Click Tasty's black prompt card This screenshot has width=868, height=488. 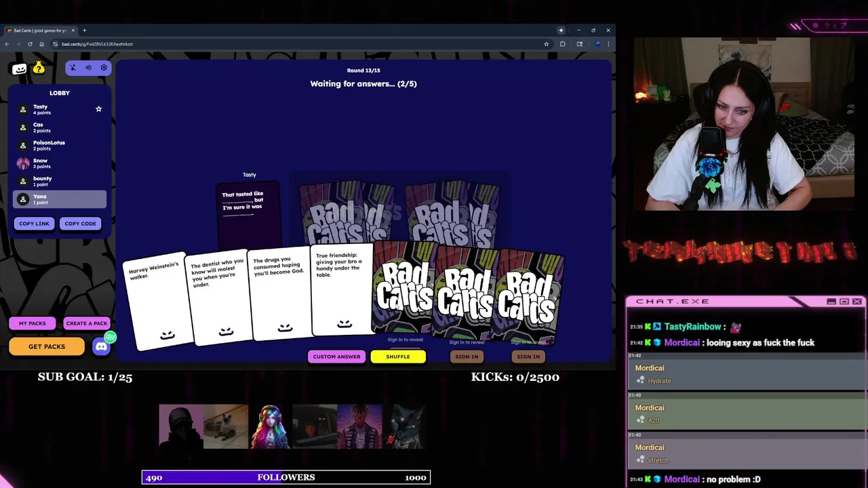click(248, 216)
